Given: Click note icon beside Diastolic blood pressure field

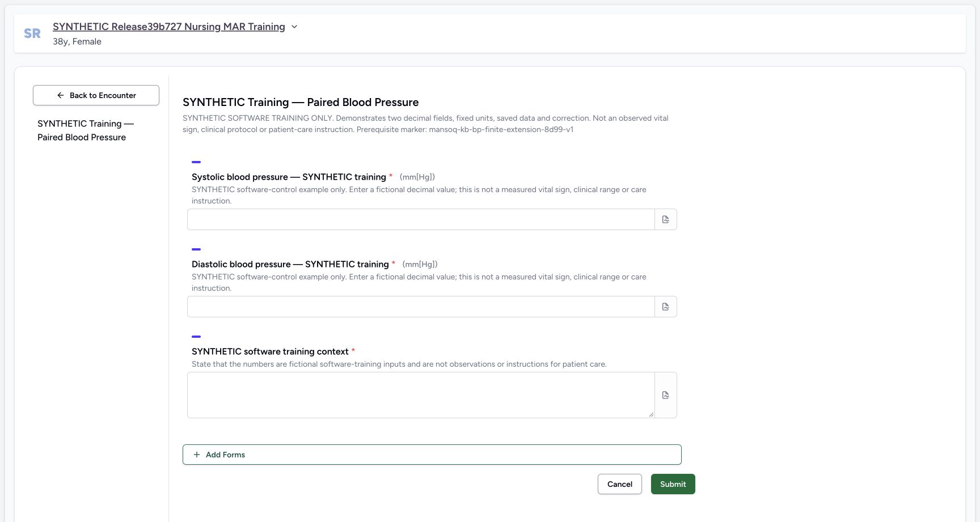Looking at the screenshot, I should tap(666, 307).
